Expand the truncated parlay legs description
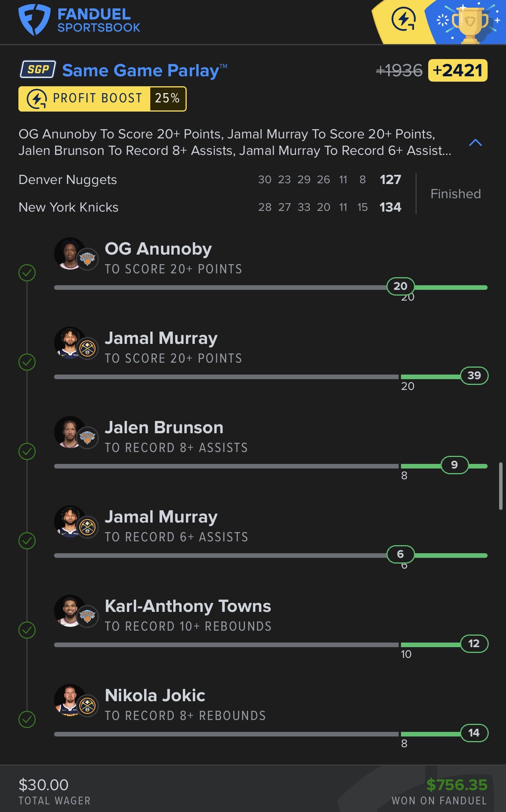The width and height of the screenshot is (506, 812). (x=235, y=142)
